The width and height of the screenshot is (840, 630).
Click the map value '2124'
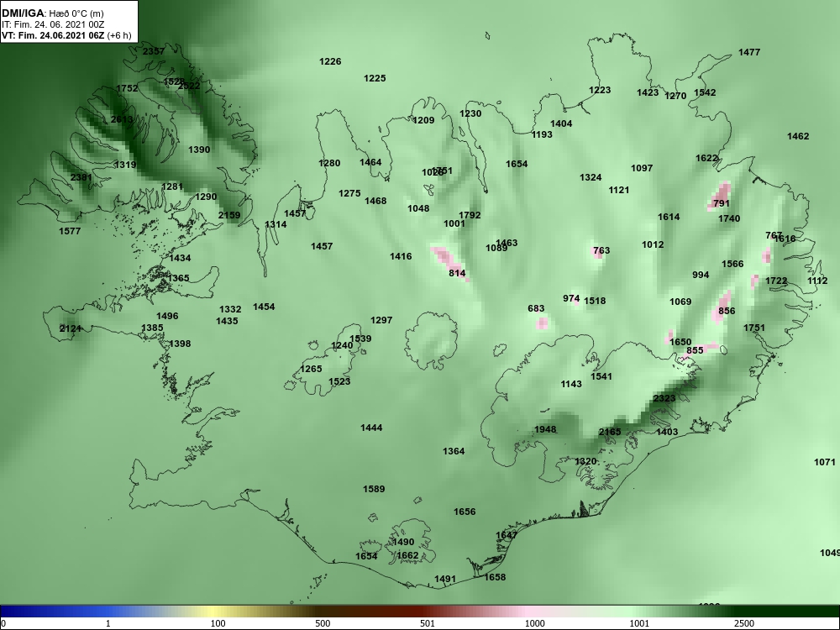coord(71,329)
